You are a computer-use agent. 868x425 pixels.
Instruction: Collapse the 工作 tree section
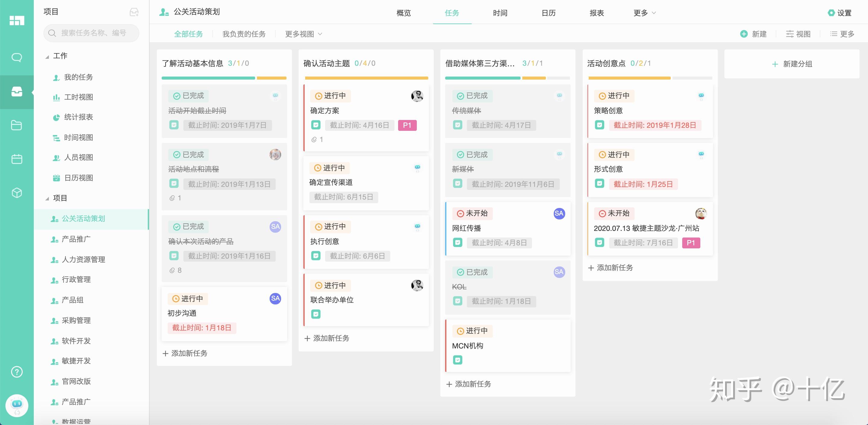coord(47,56)
